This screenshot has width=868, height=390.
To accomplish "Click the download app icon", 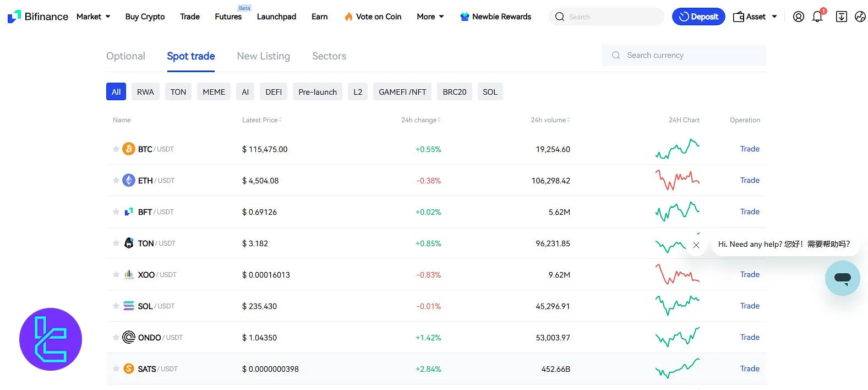I will click(x=841, y=17).
